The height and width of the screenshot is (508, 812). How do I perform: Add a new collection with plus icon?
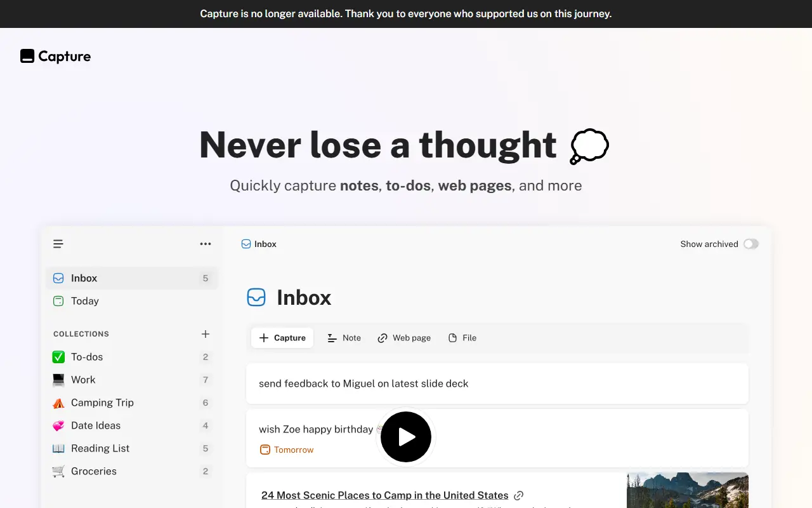coord(206,334)
